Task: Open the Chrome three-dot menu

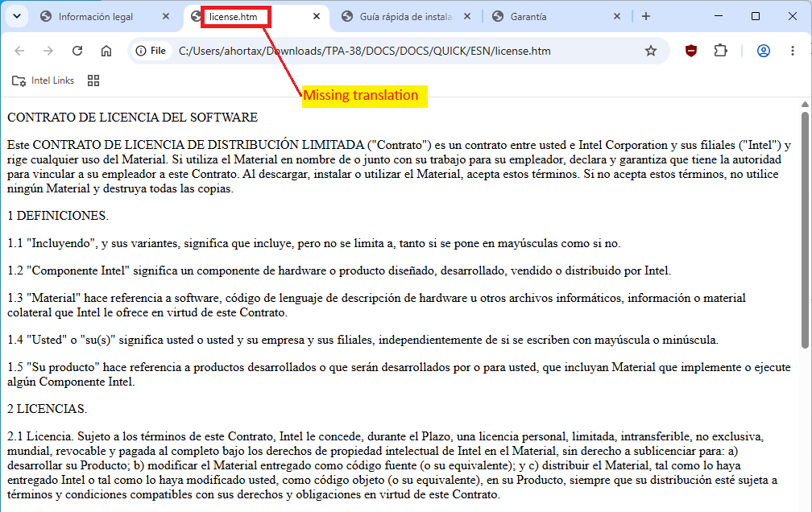Action: coord(793,51)
